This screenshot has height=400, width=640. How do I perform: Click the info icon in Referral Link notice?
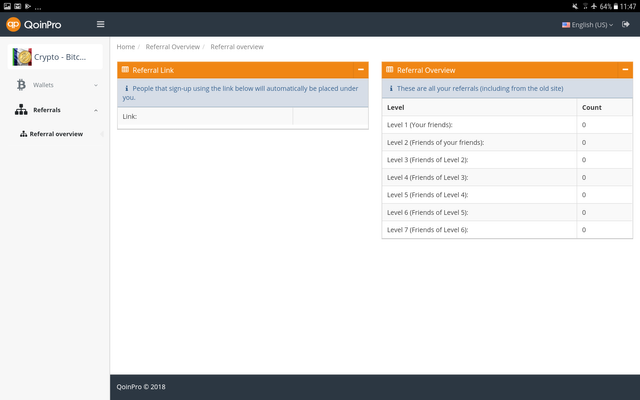click(127, 88)
